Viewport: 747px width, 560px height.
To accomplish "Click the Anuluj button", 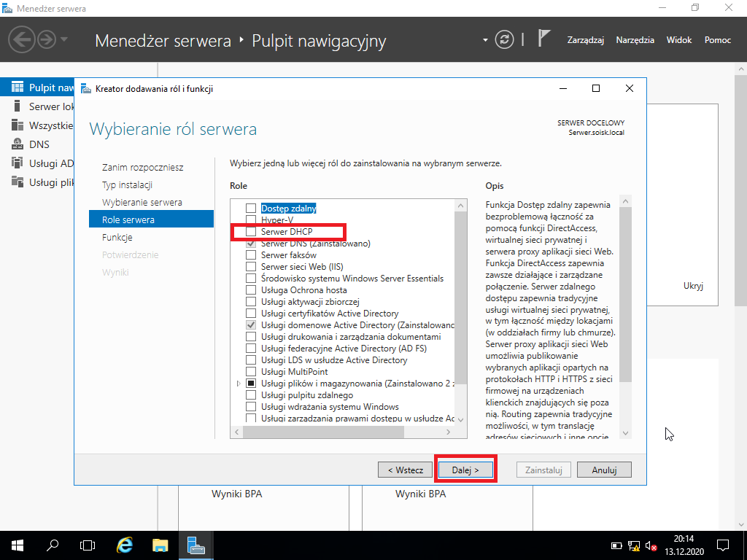I will tap(604, 470).
